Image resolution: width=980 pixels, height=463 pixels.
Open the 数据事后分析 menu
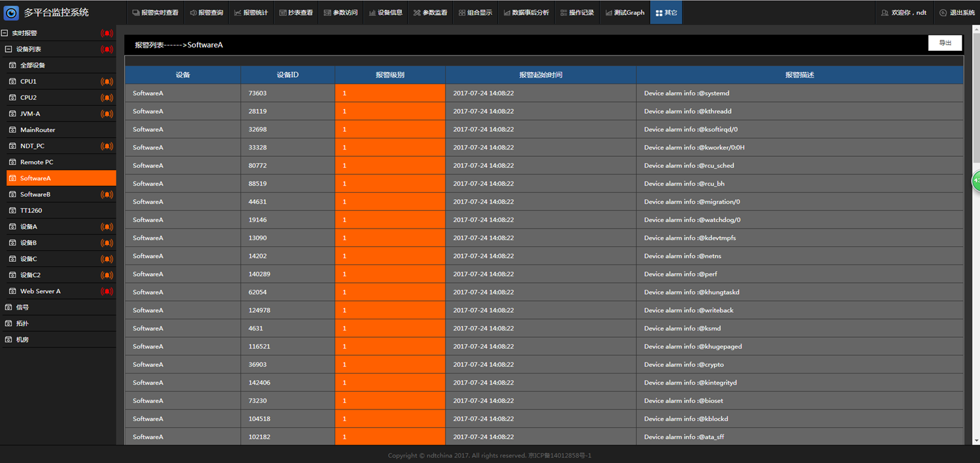click(526, 12)
